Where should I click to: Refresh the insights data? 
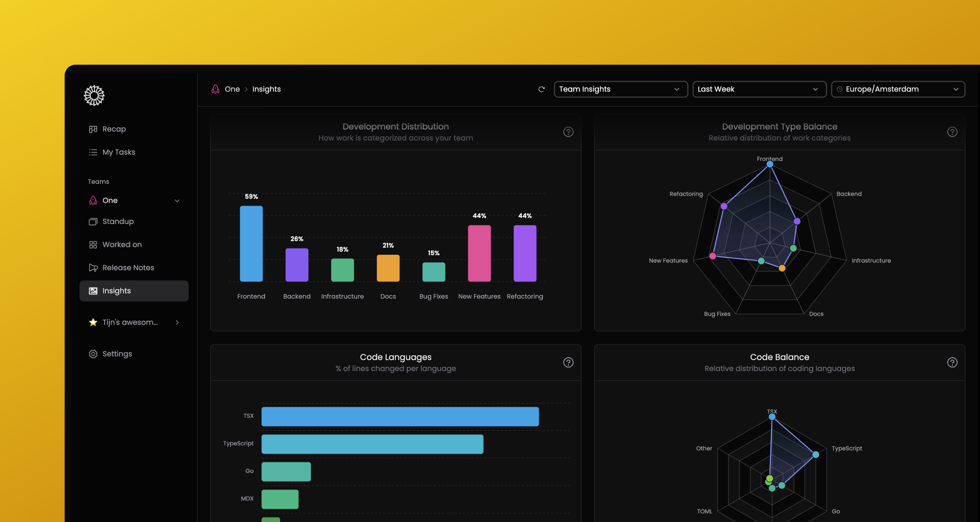tap(542, 89)
